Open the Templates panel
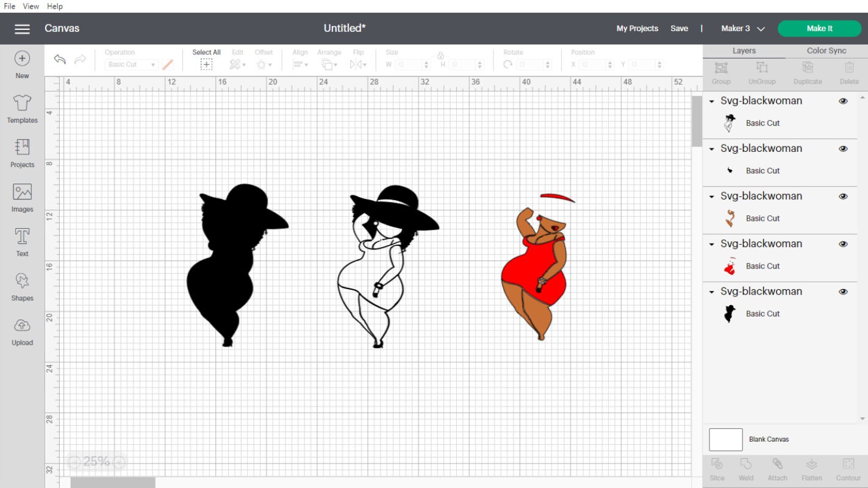This screenshot has width=868, height=488. pyautogui.click(x=22, y=107)
